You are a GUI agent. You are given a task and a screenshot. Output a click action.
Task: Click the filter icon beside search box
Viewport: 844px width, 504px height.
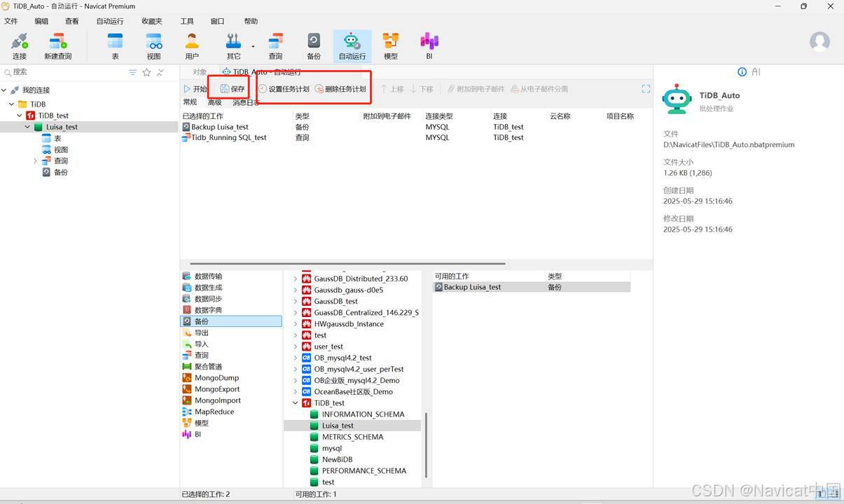pyautogui.click(x=133, y=72)
